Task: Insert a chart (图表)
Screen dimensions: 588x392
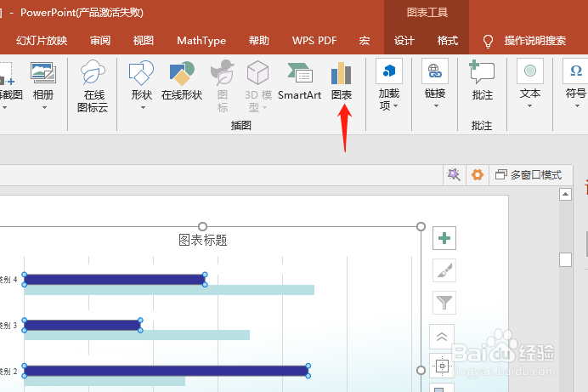Action: pyautogui.click(x=342, y=81)
